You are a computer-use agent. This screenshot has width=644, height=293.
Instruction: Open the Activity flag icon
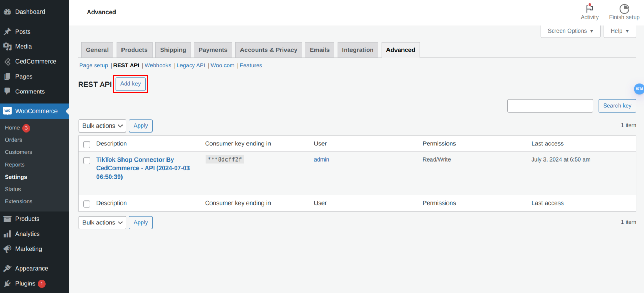click(x=589, y=8)
